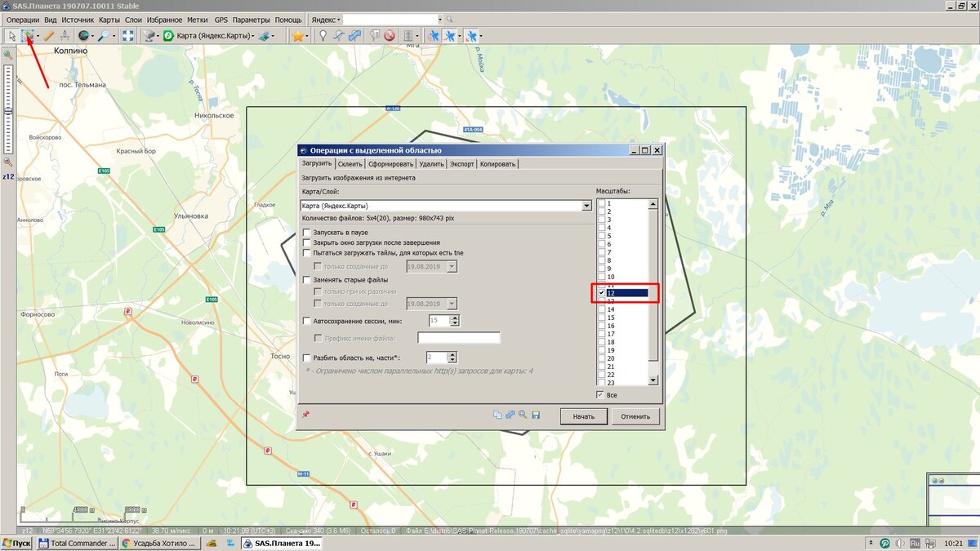Activate the selection area tool icon
This screenshot has height=551, width=980.
(28, 36)
